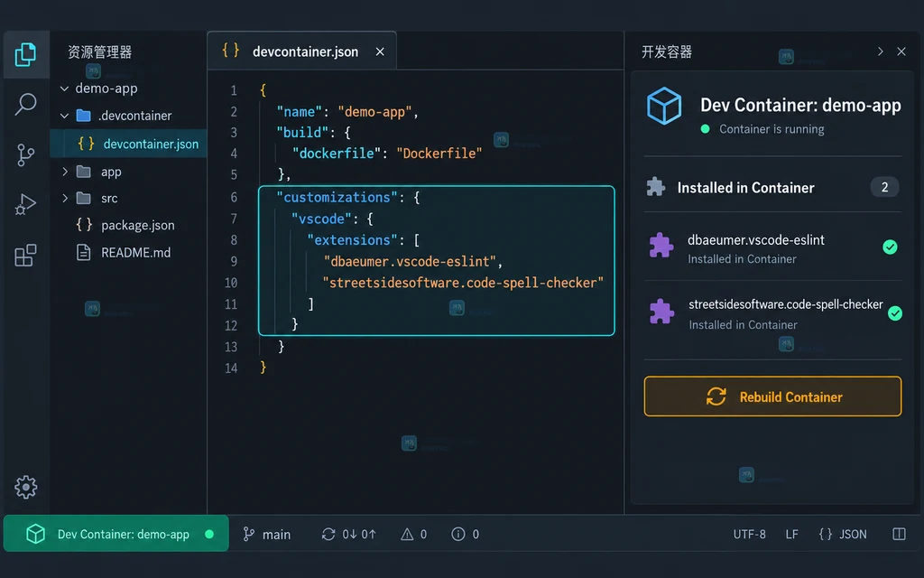Click Dev Container: demo-app status bar button

click(116, 534)
